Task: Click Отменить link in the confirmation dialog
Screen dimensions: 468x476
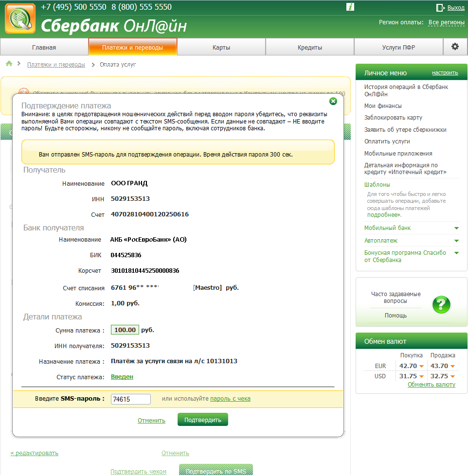Action: click(x=152, y=421)
